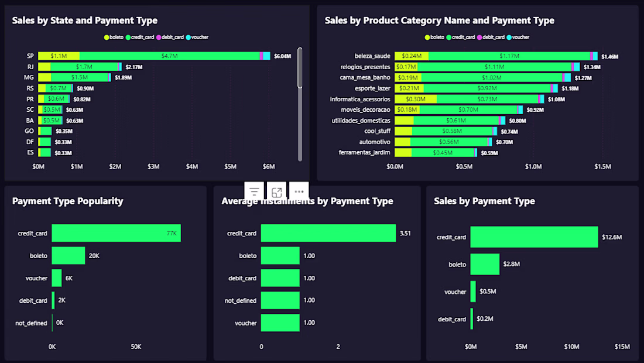644x363 pixels.
Task: Open the More options ellipsis on visual
Action: tap(299, 191)
